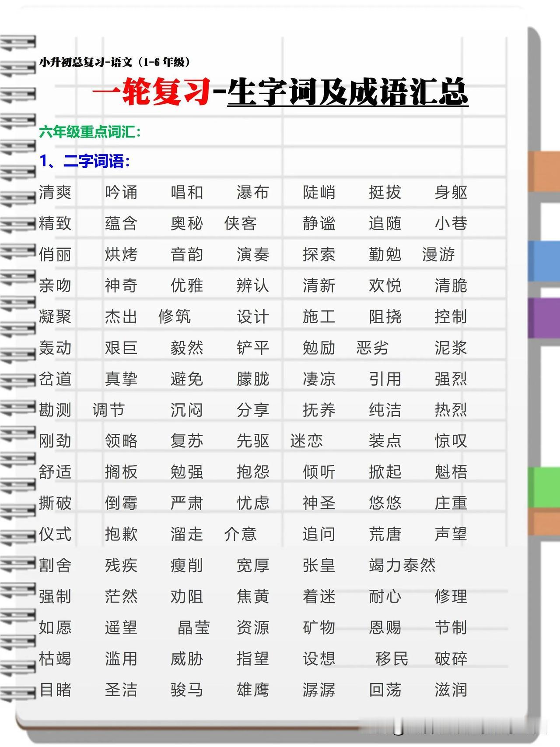The height and width of the screenshot is (747, 560).
Task: Select the word 先驱
Action: click(253, 441)
